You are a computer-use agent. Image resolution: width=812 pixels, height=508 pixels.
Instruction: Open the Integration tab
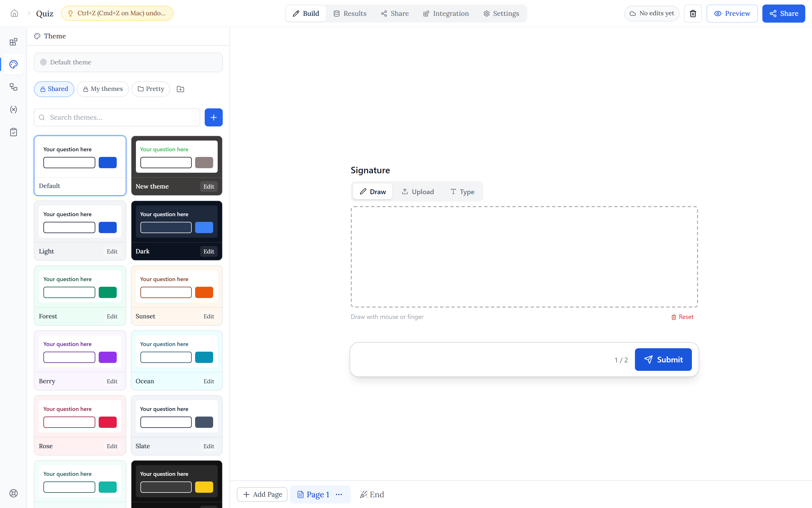click(x=446, y=14)
